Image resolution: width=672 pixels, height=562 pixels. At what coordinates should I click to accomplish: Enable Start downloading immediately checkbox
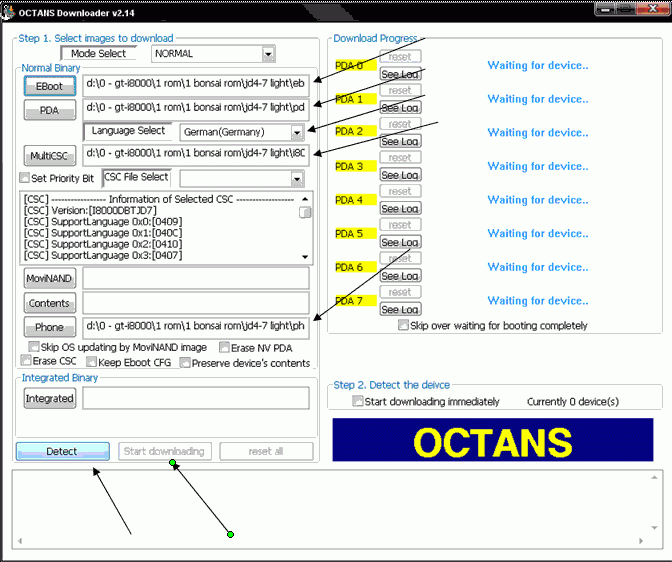point(357,401)
